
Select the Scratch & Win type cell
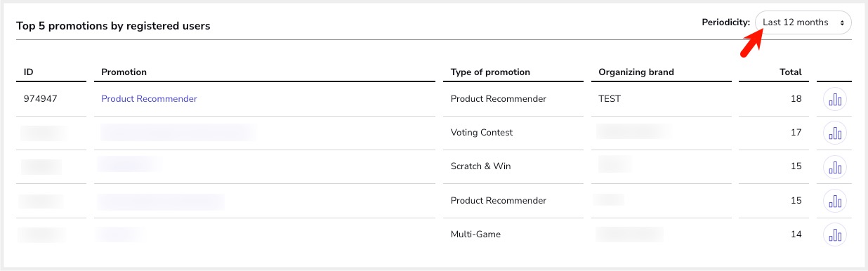481,166
